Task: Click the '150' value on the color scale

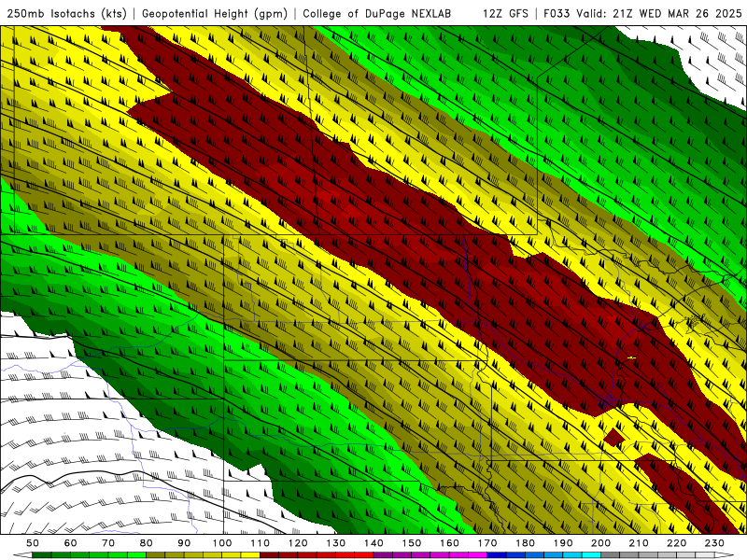Action: point(412,543)
